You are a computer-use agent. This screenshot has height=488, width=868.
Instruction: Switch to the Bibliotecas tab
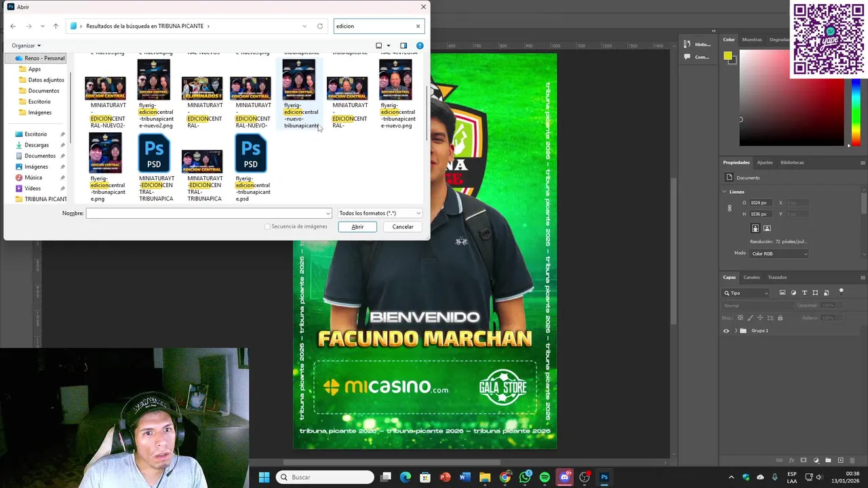(x=792, y=162)
